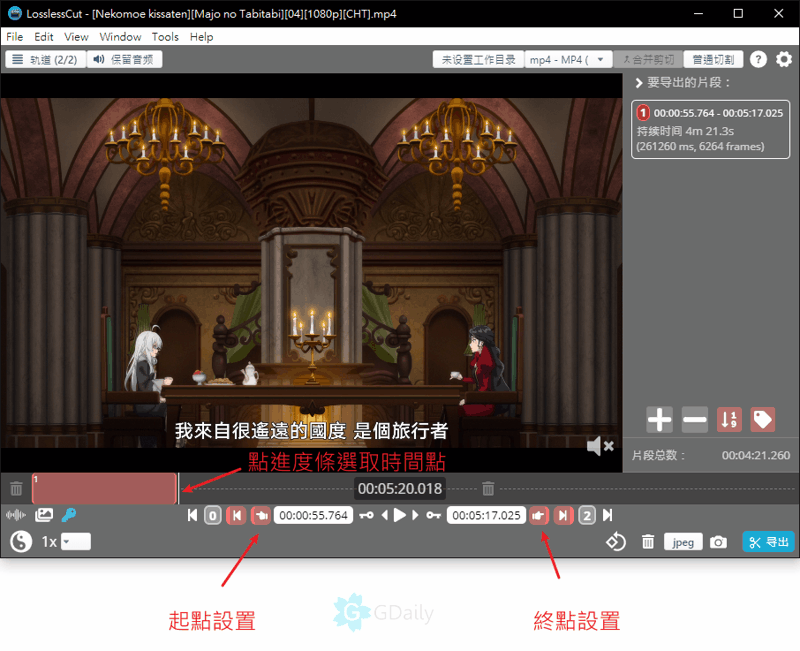Toggle the audio waveform icon

coord(16,515)
